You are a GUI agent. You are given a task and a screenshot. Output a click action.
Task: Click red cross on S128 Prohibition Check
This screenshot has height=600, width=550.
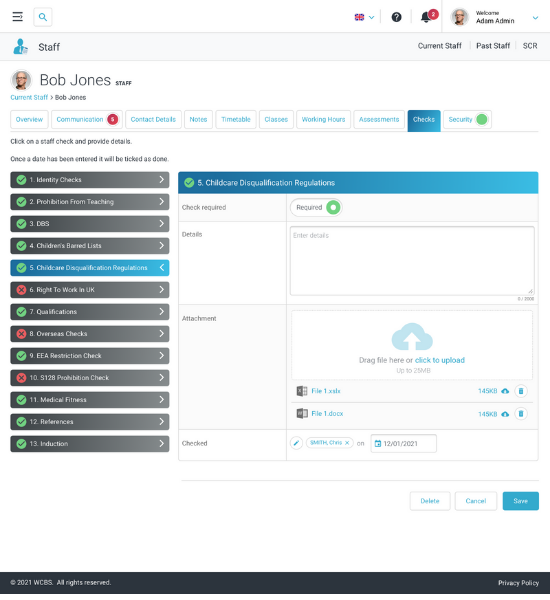pos(21,378)
